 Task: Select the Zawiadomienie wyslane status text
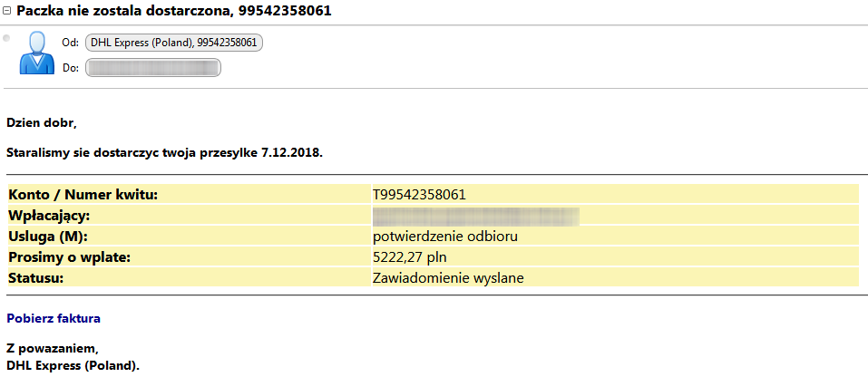point(448,278)
